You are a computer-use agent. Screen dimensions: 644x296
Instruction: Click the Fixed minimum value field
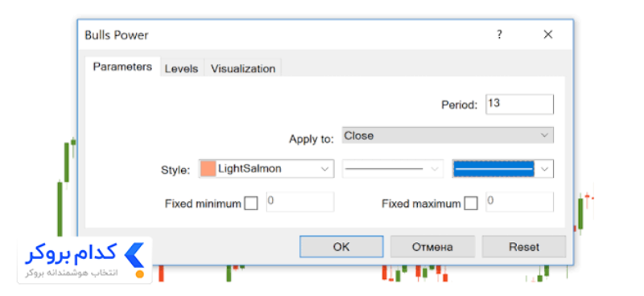pos(300,202)
